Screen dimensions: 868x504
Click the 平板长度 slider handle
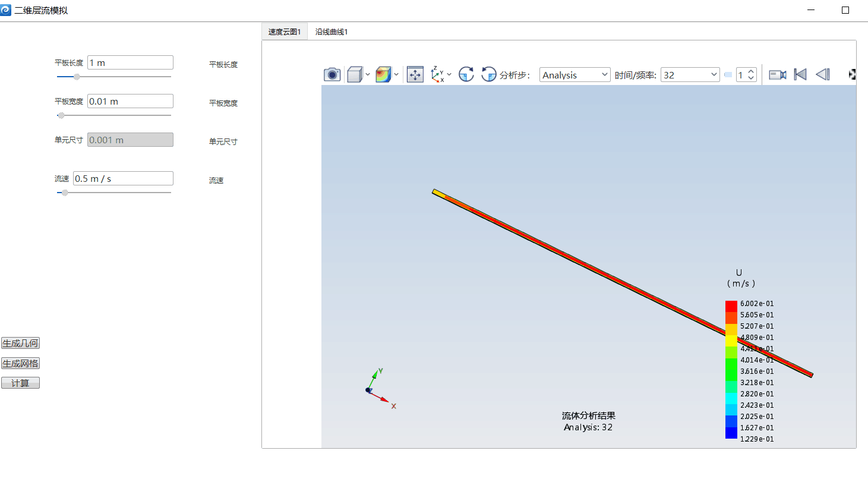coord(77,77)
